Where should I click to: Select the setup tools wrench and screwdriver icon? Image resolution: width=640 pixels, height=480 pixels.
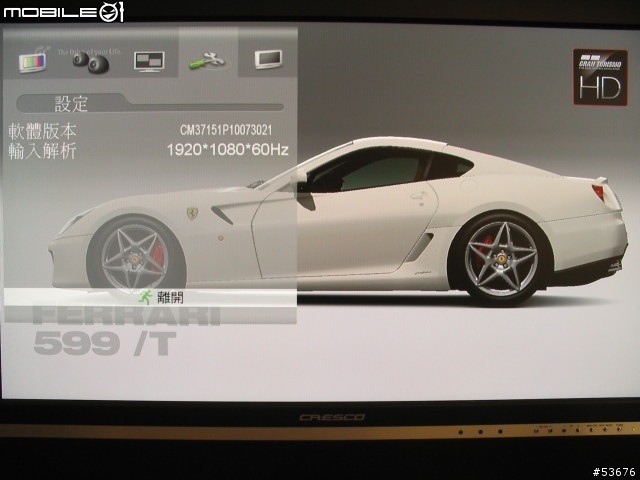coord(207,61)
